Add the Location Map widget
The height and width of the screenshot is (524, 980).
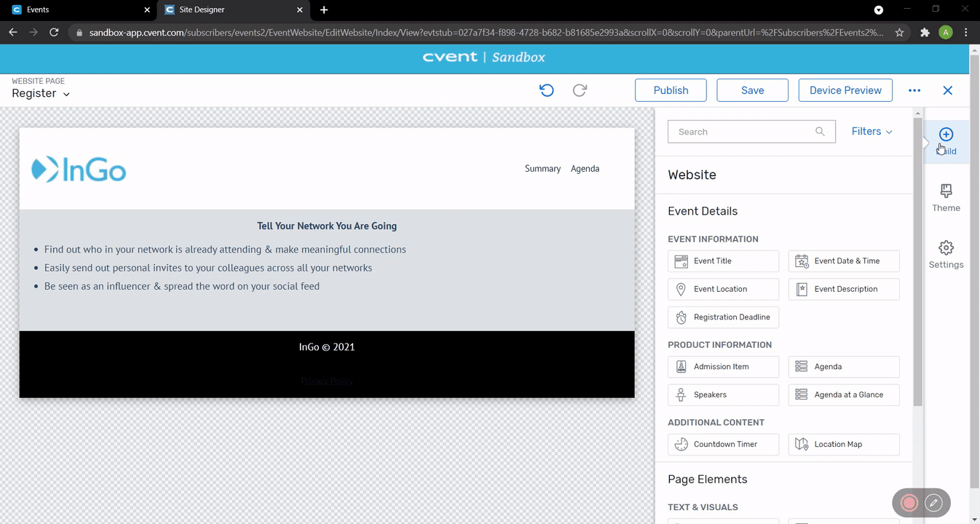tap(844, 444)
